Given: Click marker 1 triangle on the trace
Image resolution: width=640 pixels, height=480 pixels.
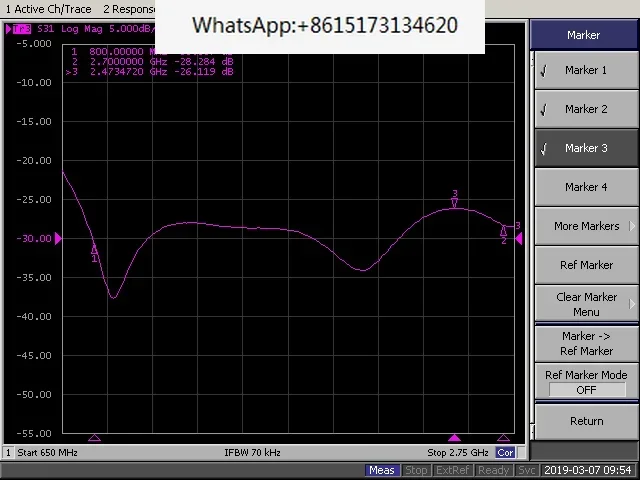Looking at the screenshot, I should [95, 249].
